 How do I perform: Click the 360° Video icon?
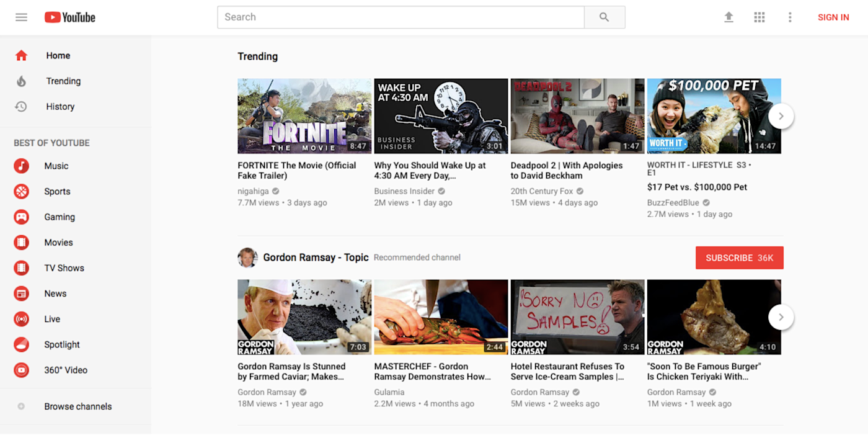point(22,370)
